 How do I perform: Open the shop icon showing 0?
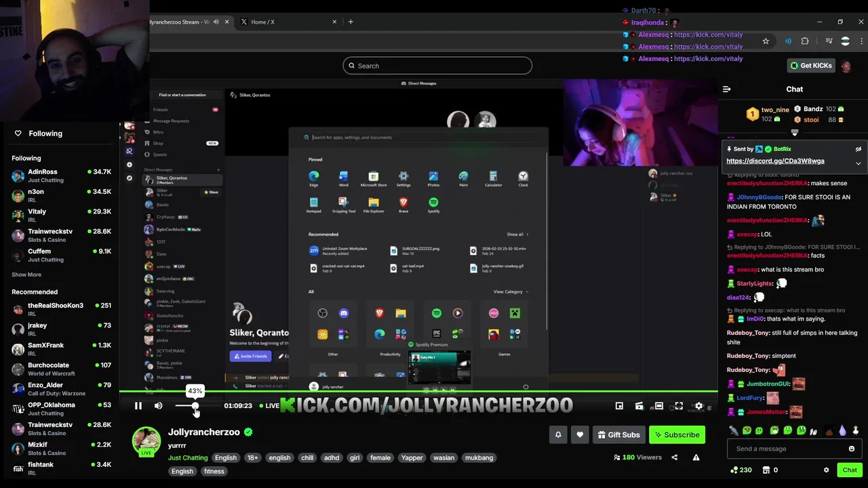770,470
